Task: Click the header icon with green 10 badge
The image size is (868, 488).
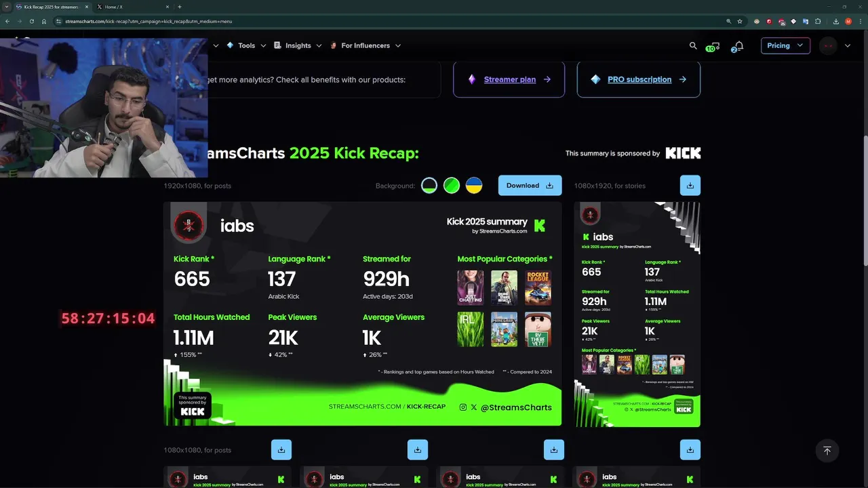Action: tap(713, 46)
